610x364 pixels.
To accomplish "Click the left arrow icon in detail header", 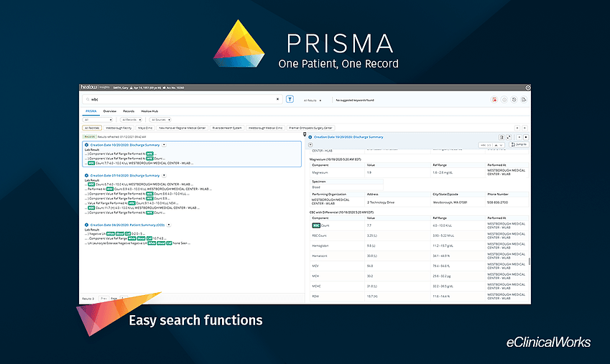I will [x=519, y=137].
